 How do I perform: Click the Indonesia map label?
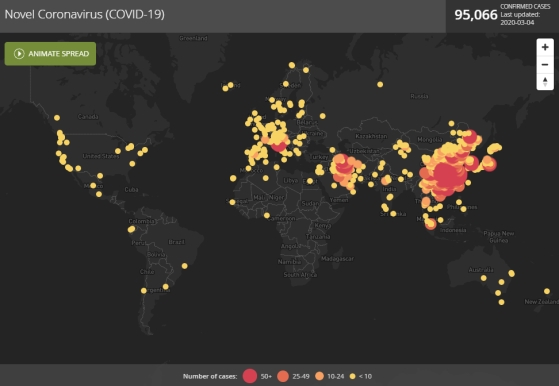[453, 230]
